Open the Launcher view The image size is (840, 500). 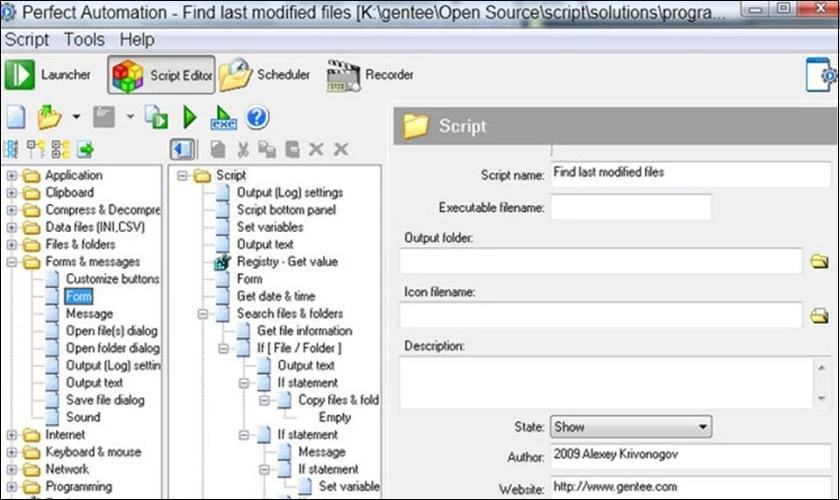click(x=48, y=74)
